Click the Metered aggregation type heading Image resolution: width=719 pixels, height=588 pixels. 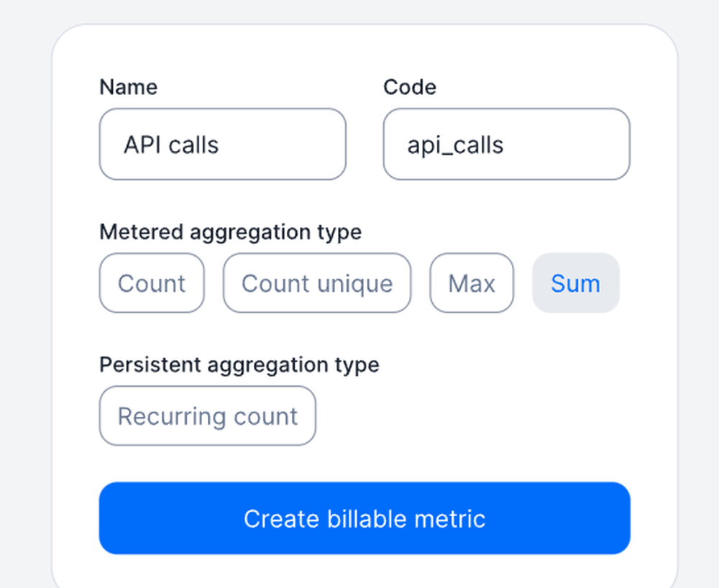230,232
